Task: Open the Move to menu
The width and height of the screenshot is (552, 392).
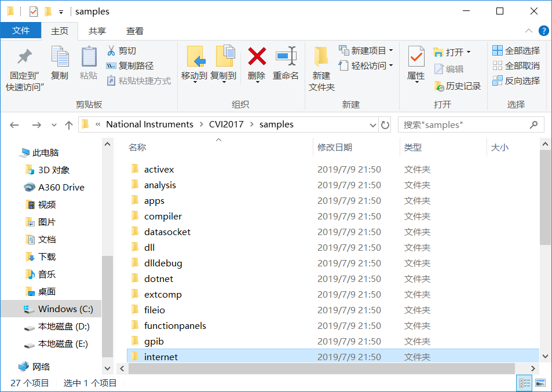Action: [194, 64]
